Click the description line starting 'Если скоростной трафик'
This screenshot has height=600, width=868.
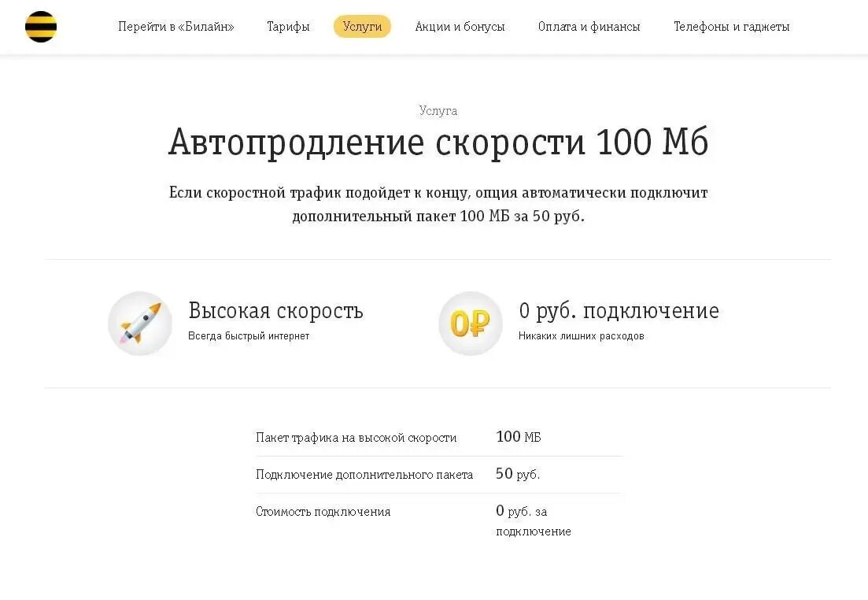coord(438,193)
